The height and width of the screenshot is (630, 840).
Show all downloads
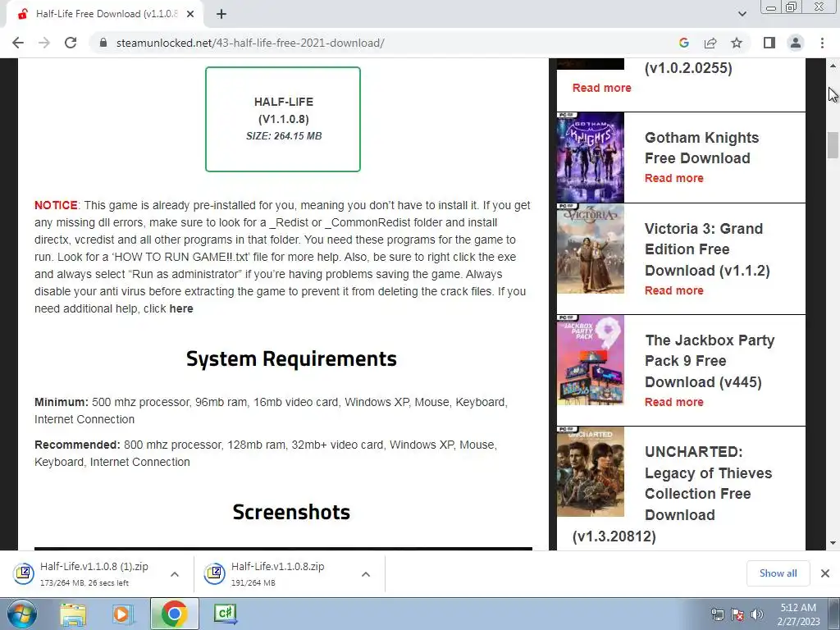[x=778, y=573]
